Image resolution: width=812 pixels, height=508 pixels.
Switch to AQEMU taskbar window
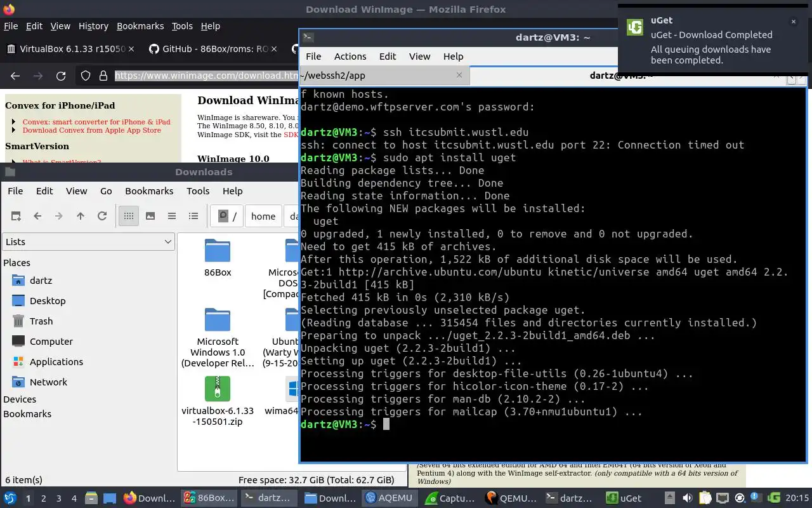390,498
